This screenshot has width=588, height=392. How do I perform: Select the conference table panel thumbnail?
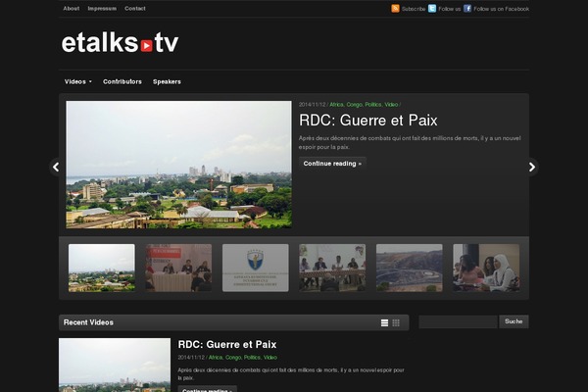click(332, 268)
